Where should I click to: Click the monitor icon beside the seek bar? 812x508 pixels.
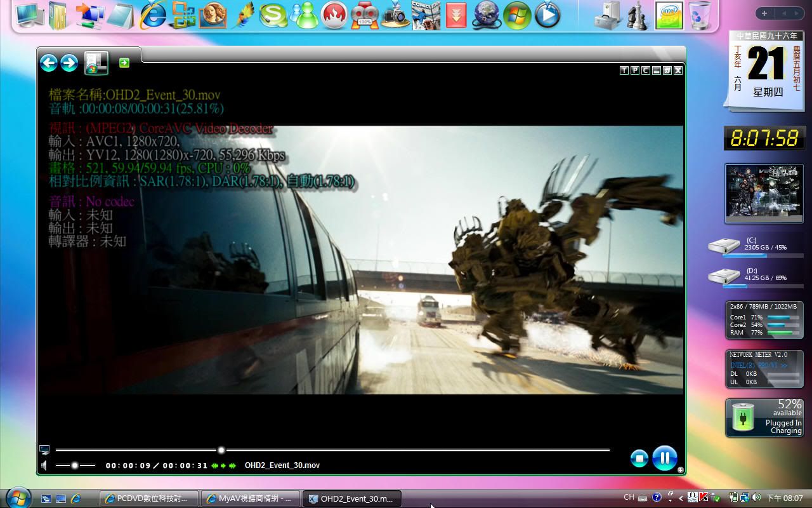tap(44, 450)
